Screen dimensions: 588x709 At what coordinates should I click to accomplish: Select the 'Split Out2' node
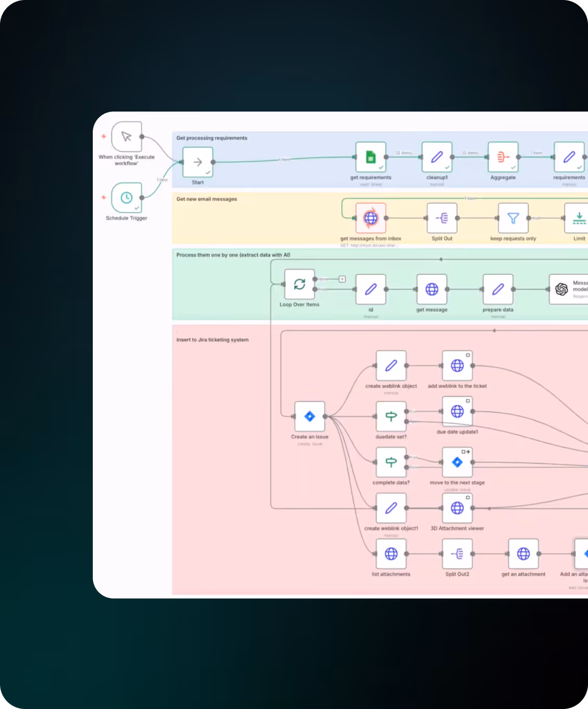(x=457, y=554)
